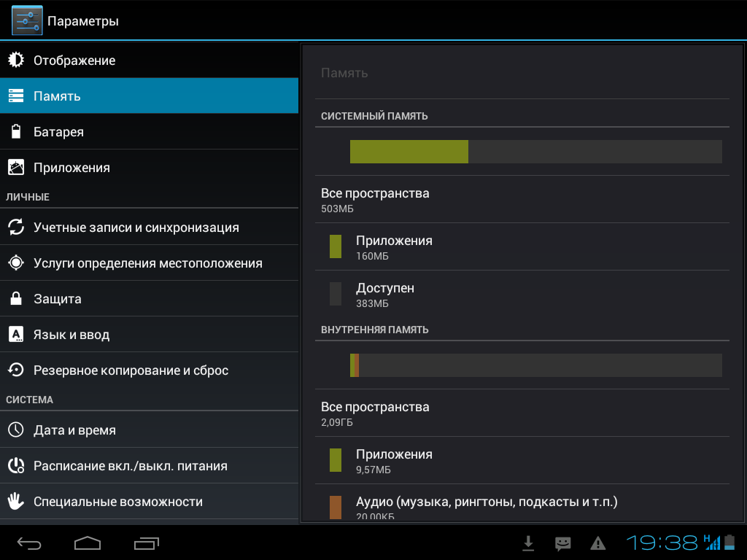Image resolution: width=747 pixels, height=560 pixels.
Task: Open Язык и ввод settings
Action: pos(149,334)
